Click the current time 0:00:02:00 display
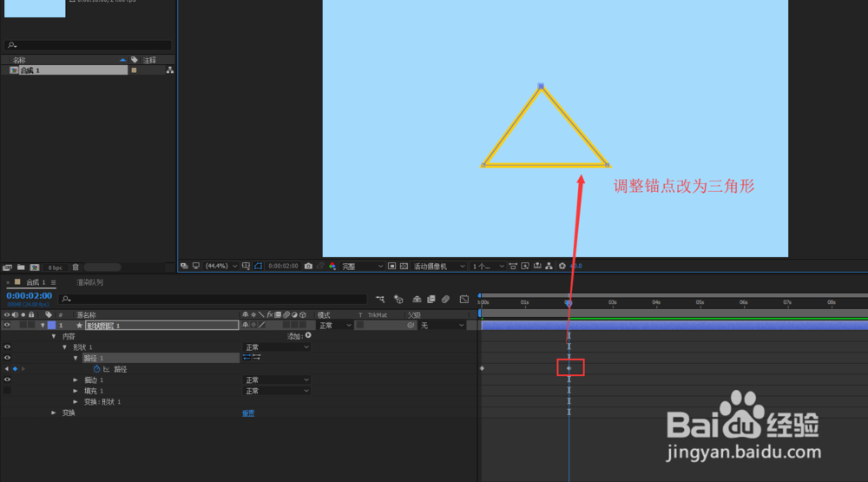 [30, 296]
